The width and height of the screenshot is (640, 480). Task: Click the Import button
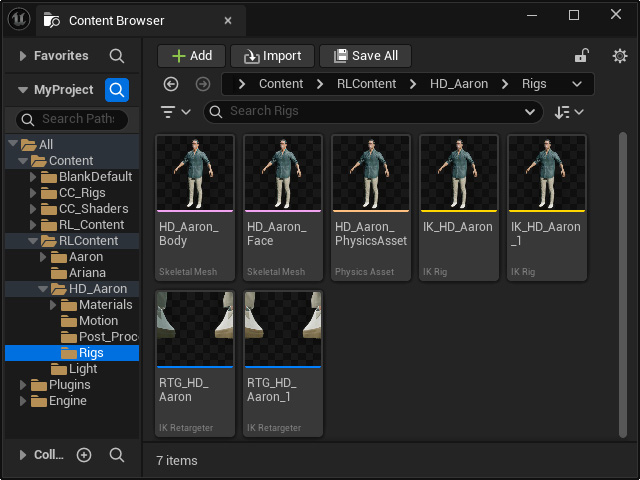click(272, 56)
